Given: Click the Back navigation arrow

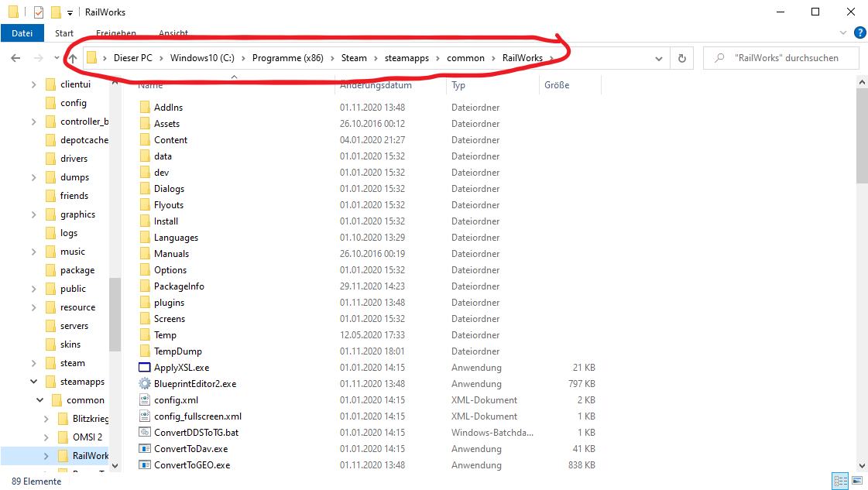Looking at the screenshot, I should (15, 58).
